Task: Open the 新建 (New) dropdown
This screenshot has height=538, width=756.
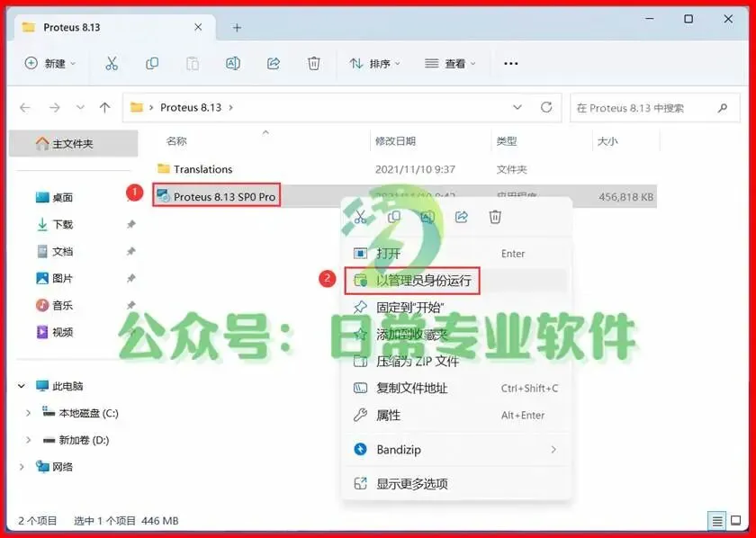Action: (x=50, y=63)
